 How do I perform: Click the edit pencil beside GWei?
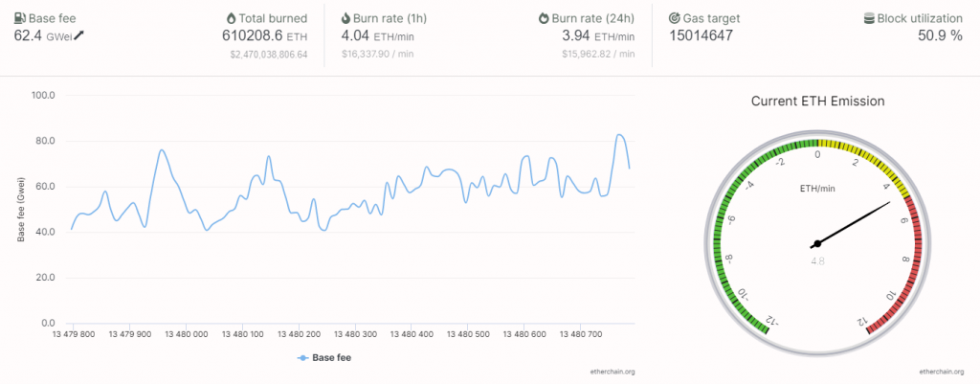click(78, 35)
